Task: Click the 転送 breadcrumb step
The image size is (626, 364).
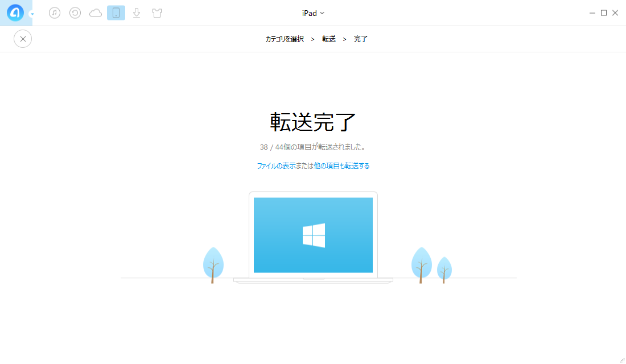Action: tap(329, 39)
